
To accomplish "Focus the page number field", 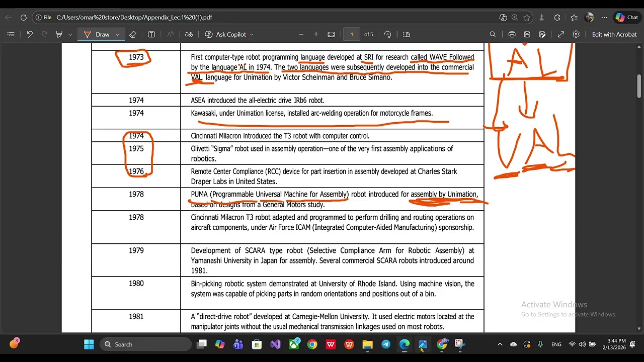I will coord(352,34).
